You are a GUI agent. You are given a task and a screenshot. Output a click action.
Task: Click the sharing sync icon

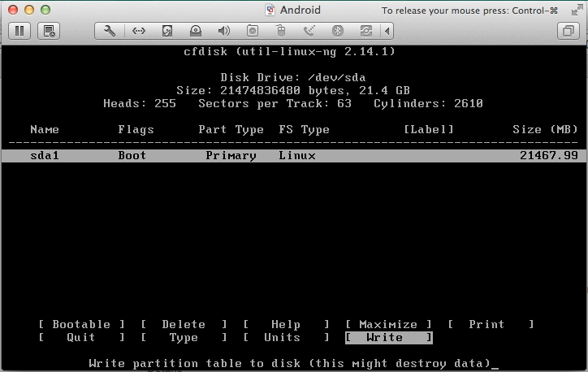tap(366, 31)
